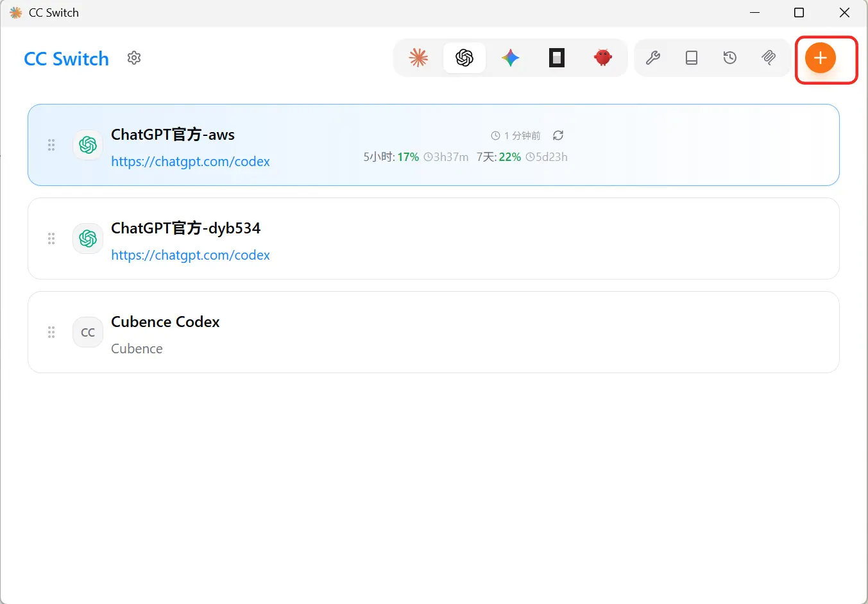Click drag handle of Cubence Codex

[x=51, y=332]
